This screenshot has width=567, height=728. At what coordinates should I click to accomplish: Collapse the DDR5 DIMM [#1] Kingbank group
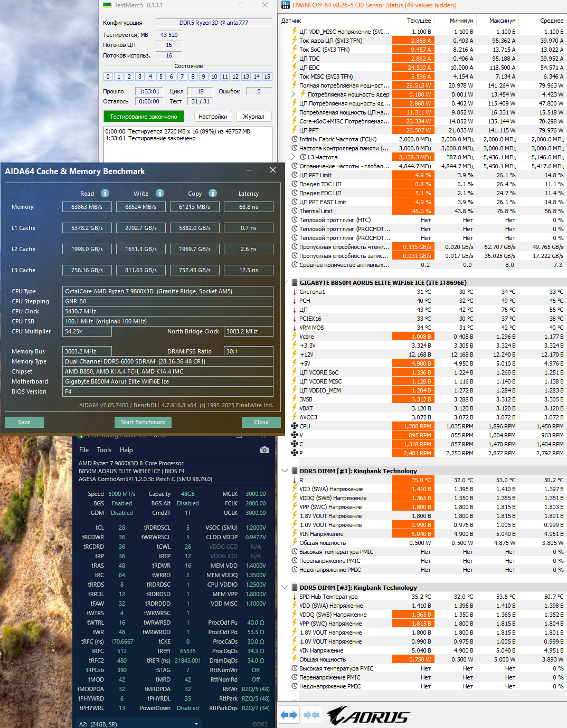click(x=285, y=471)
